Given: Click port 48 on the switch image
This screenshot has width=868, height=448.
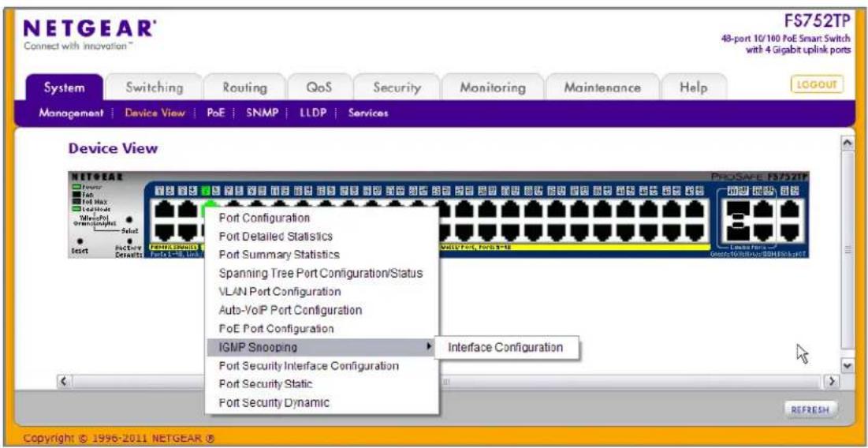Looking at the screenshot, I should click(695, 233).
